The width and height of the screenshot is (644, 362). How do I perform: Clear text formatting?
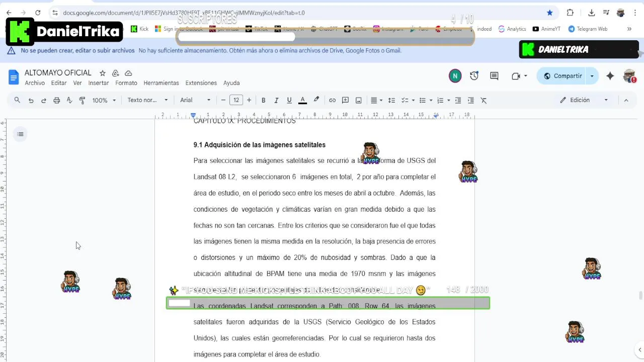(x=484, y=100)
